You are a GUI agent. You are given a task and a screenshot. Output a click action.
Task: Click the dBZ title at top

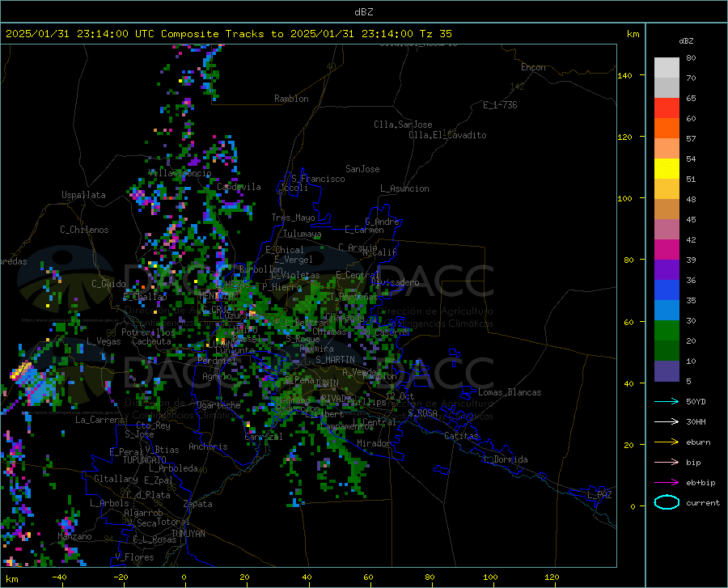[x=363, y=12]
